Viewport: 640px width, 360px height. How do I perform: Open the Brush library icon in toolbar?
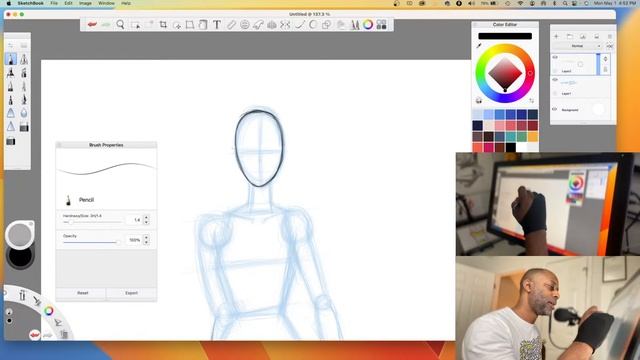[x=354, y=24]
